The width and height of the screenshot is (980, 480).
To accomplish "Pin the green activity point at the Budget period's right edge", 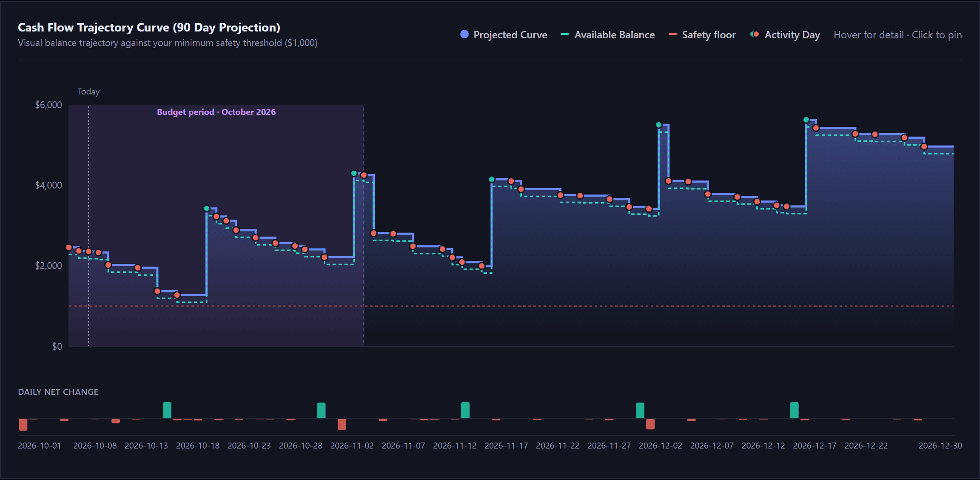I will pyautogui.click(x=354, y=174).
